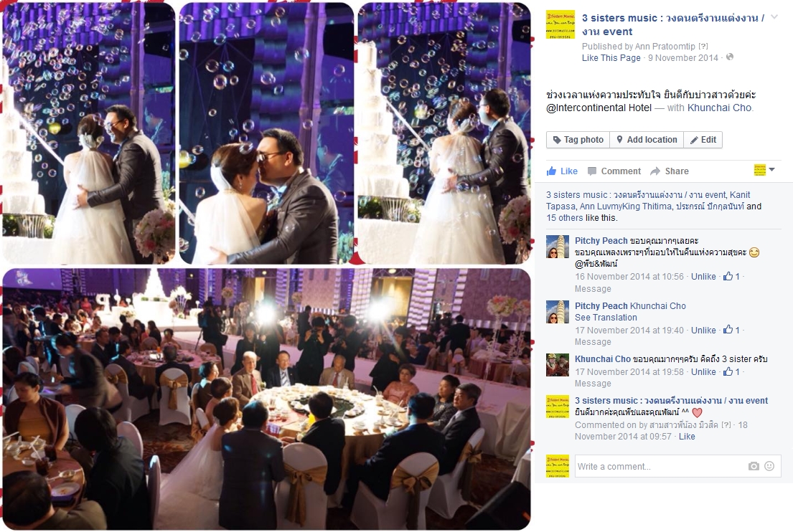
Task: Click the 3 sisters music page logo at the top
Action: [560, 24]
